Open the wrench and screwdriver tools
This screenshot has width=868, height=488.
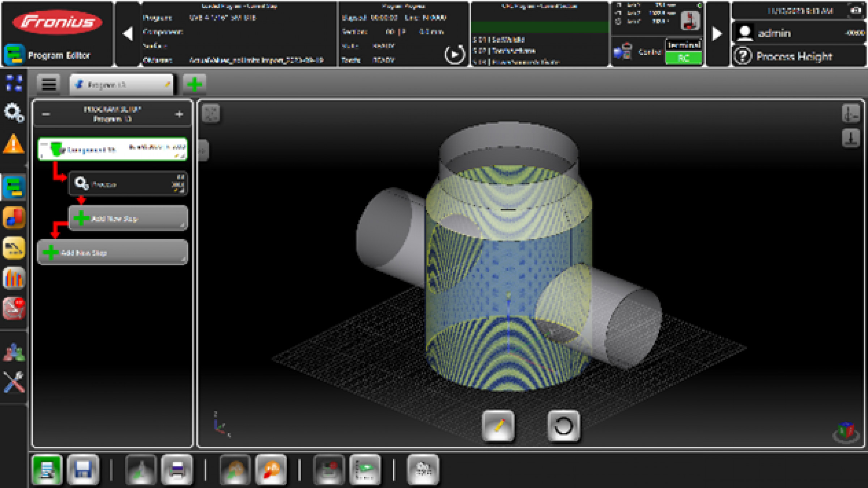(x=14, y=382)
